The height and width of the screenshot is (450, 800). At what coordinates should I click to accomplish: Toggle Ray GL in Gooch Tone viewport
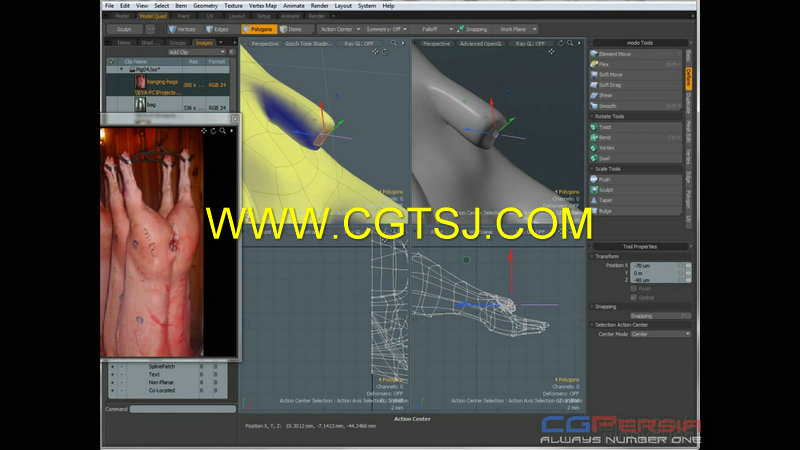359,44
